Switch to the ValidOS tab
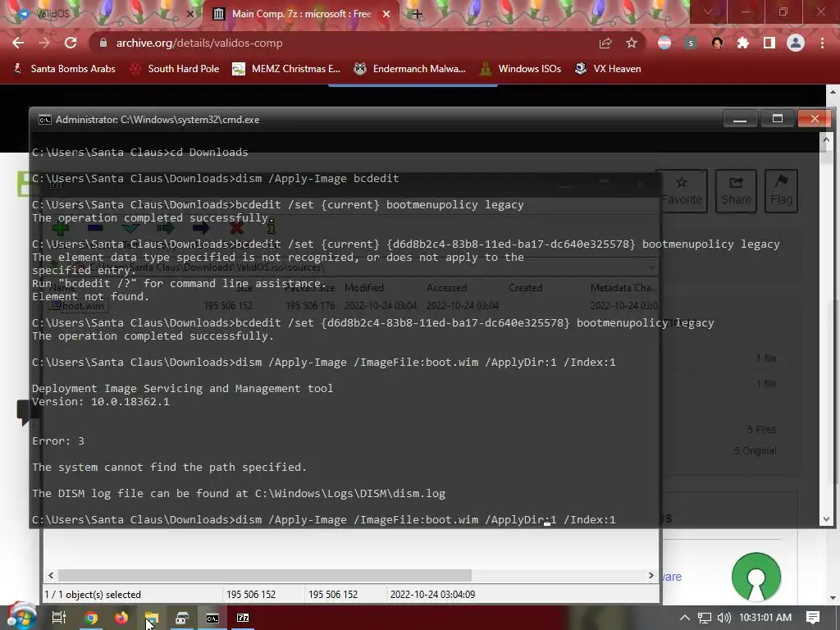The image size is (840, 630). click(102, 13)
